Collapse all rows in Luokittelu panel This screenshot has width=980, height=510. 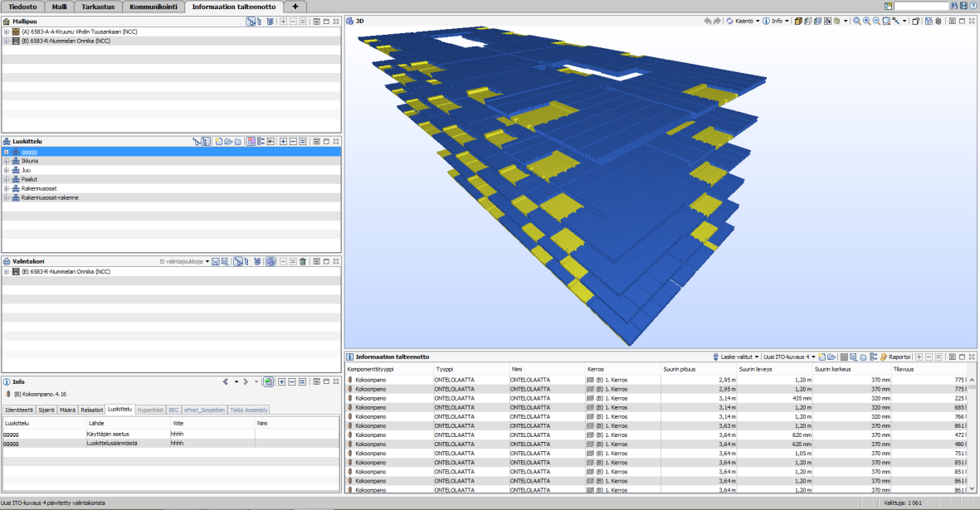[x=292, y=142]
